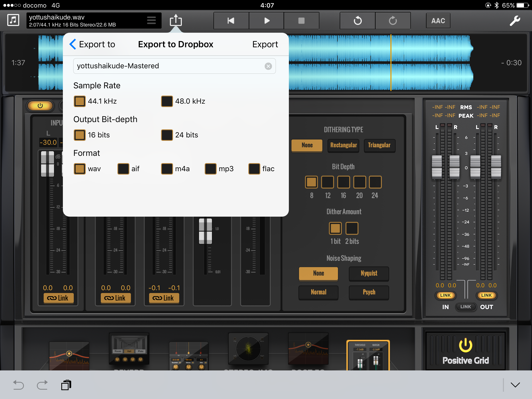Select the highlighted Maximizer module thumbnail
532x399 pixels.
pos(368,355)
